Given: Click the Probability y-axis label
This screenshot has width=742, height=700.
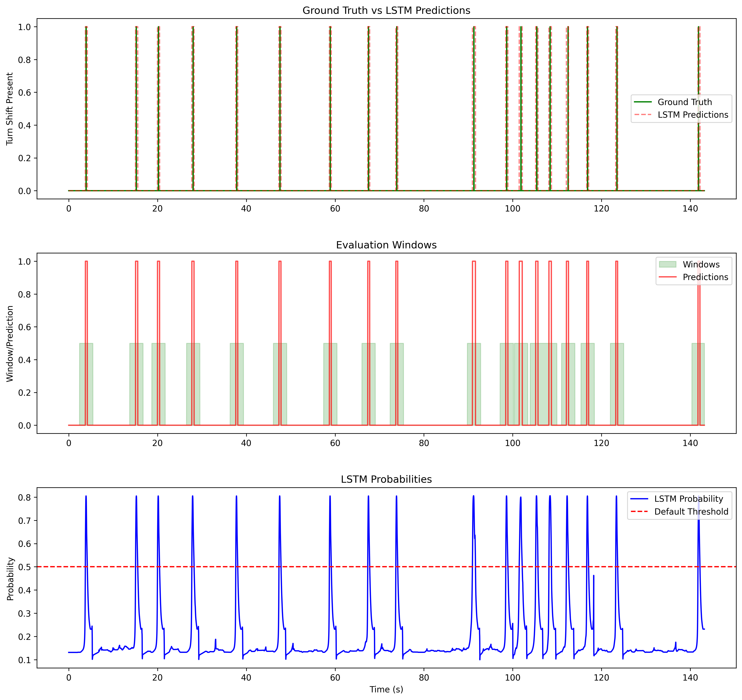Looking at the screenshot, I should pyautogui.click(x=10, y=579).
